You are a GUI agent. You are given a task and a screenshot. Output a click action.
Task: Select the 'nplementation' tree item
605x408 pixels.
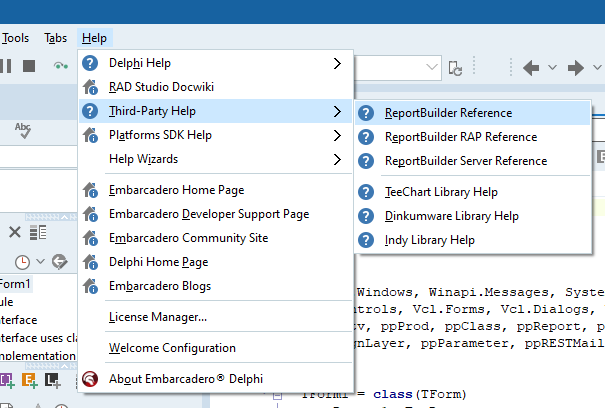38,356
